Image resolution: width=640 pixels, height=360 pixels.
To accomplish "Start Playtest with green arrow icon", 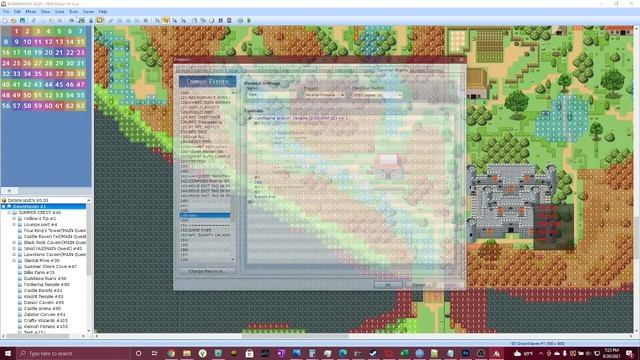I will 249,20.
